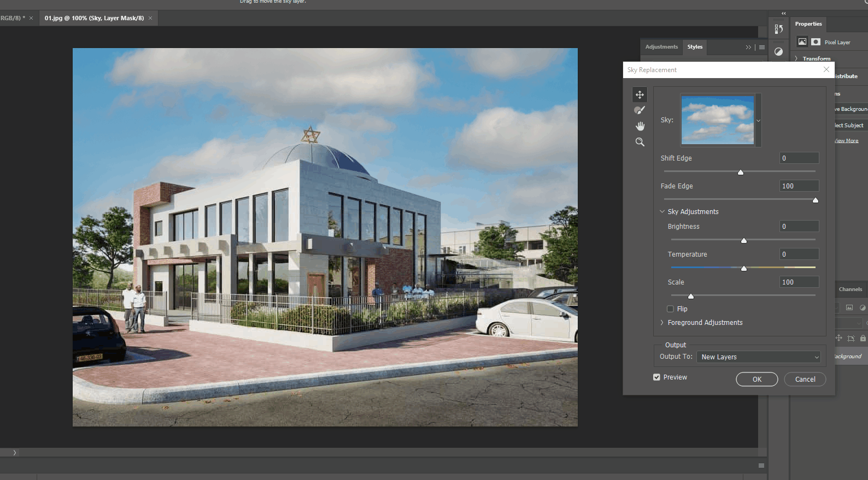Open the Sky preset picker dropdown arrow
868x480 pixels.
pyautogui.click(x=758, y=120)
